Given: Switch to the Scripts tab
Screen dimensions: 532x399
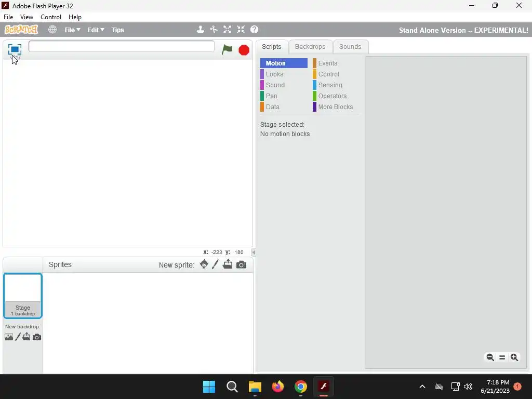Looking at the screenshot, I should [x=271, y=47].
